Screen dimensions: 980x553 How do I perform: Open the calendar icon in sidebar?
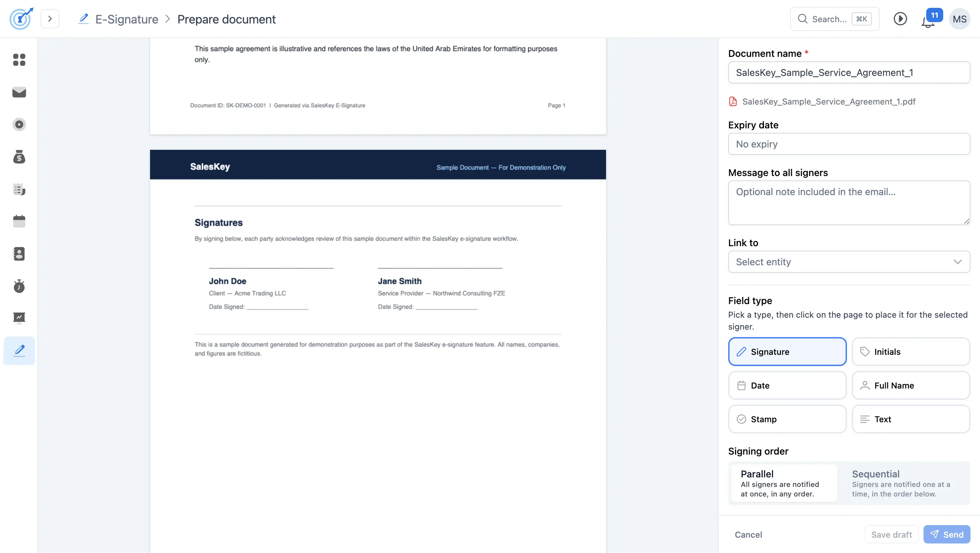pos(19,221)
